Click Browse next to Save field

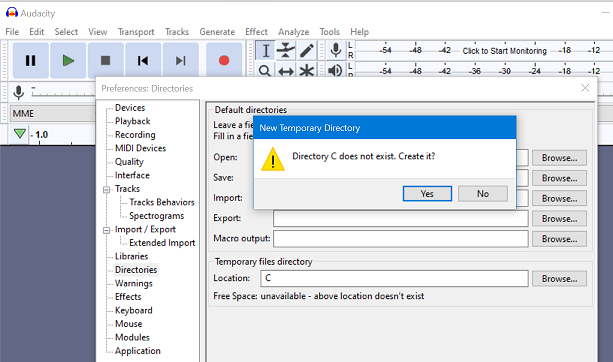[x=559, y=178]
